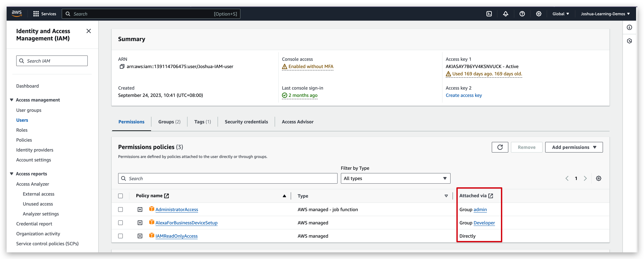Switch to the Groups tab
644x259 pixels.
[169, 122]
